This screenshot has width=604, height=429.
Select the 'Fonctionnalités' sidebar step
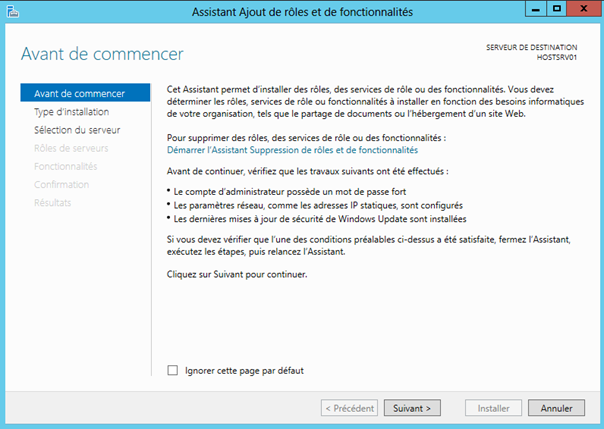[x=65, y=166]
